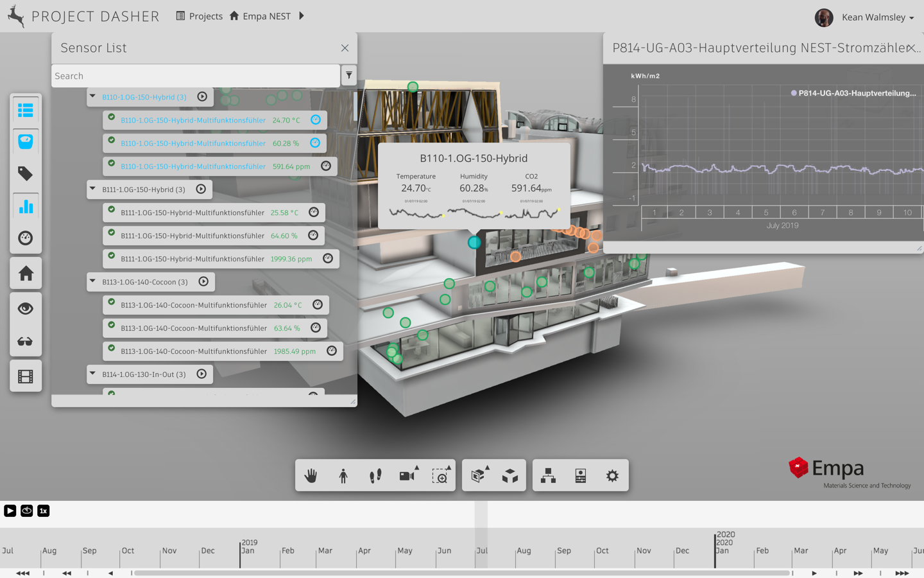Open the settings gear in viewer toolbar
This screenshot has width=924, height=578.
pos(612,476)
